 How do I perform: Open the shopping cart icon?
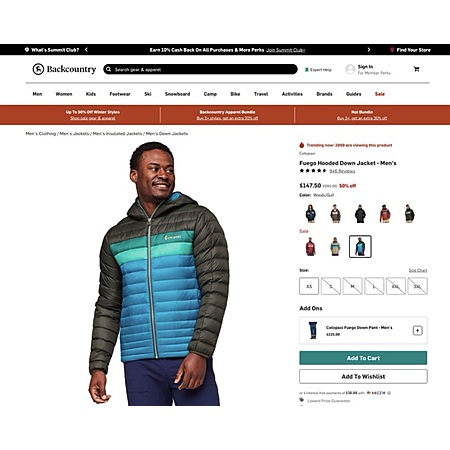pos(416,69)
